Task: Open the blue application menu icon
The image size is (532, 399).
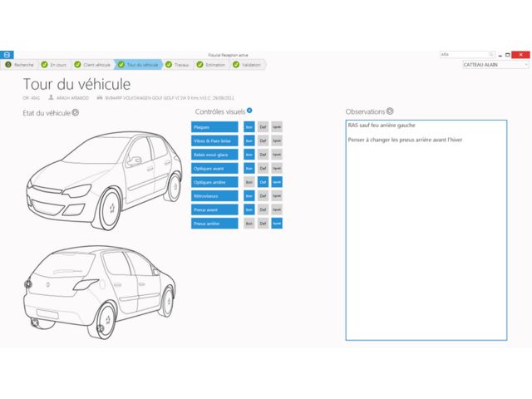Action: (x=7, y=55)
